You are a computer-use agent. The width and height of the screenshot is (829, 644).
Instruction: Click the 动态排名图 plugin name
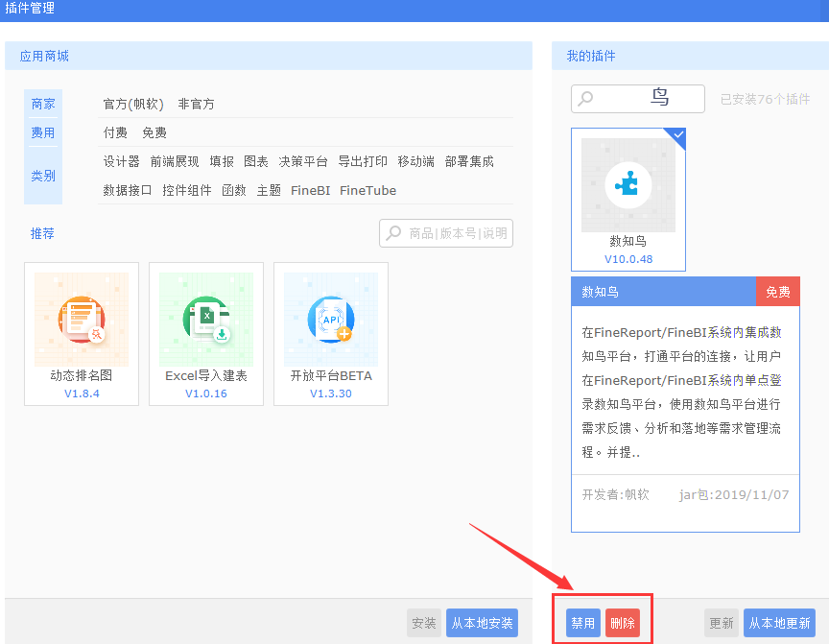tap(82, 375)
